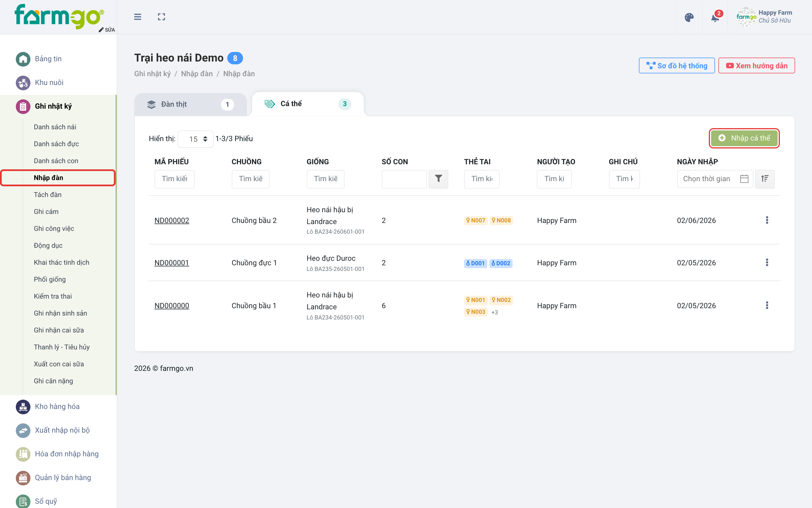Toggle the hamburger sidebar menu icon
Viewport: 812px width, 508px height.
(x=138, y=17)
